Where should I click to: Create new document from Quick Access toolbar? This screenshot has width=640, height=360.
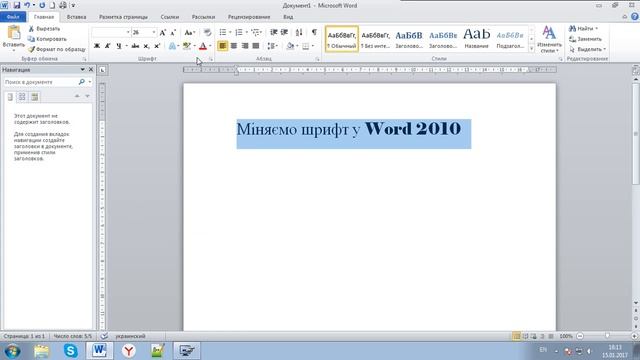click(x=52, y=5)
